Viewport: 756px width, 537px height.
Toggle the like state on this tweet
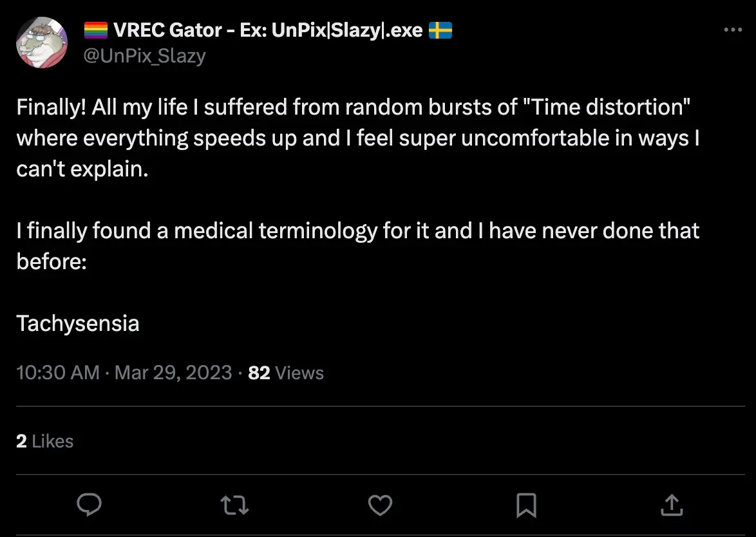pyautogui.click(x=380, y=505)
